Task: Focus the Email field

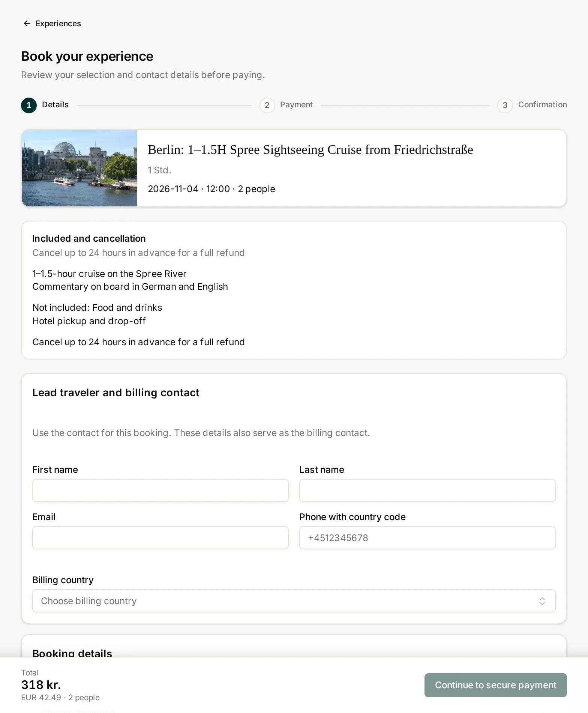Action: coord(160,538)
